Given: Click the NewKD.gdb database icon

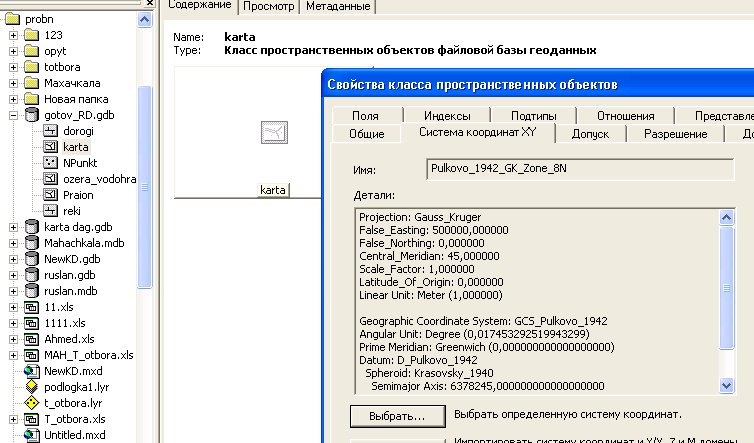Looking at the screenshot, I should pyautogui.click(x=32, y=259).
